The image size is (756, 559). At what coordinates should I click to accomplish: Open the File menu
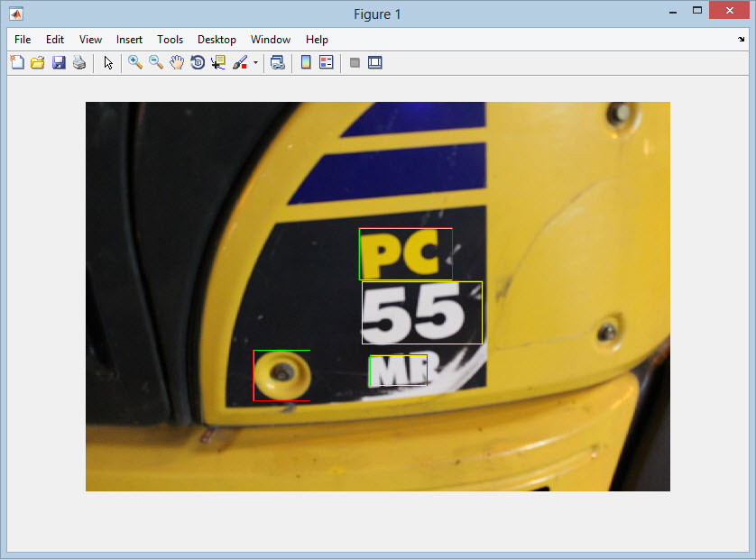[x=23, y=40]
